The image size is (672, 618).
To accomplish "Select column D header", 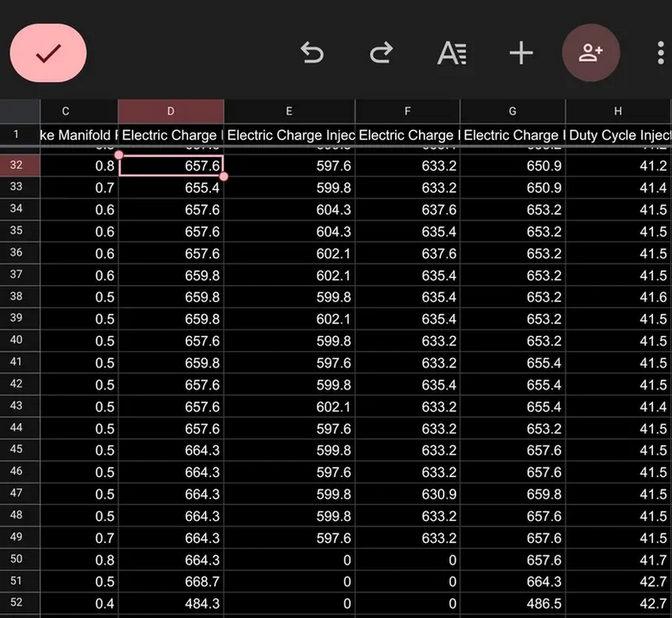I will (x=171, y=111).
